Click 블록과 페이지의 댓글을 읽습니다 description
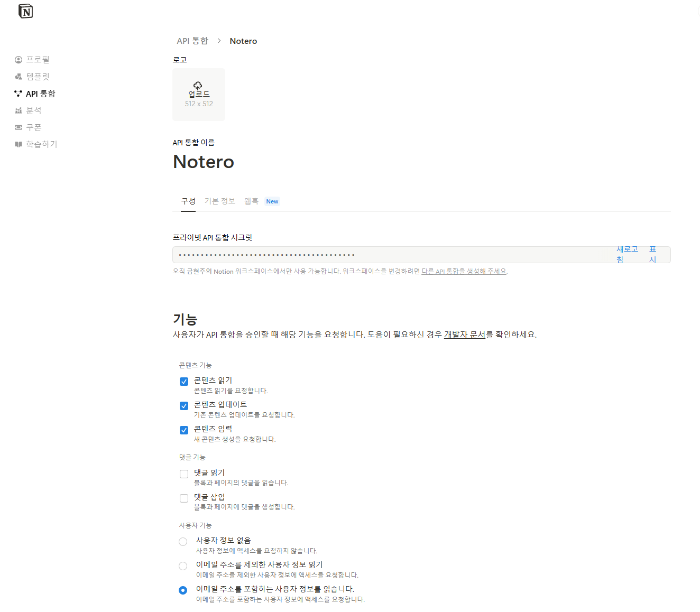Screen dimensions: 700x612 coord(241,483)
